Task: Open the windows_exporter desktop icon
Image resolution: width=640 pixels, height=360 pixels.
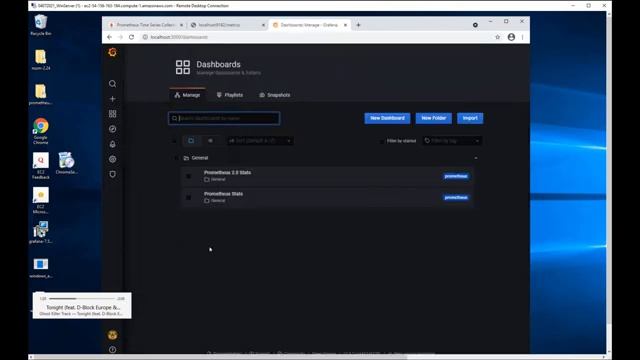Action: point(40,268)
